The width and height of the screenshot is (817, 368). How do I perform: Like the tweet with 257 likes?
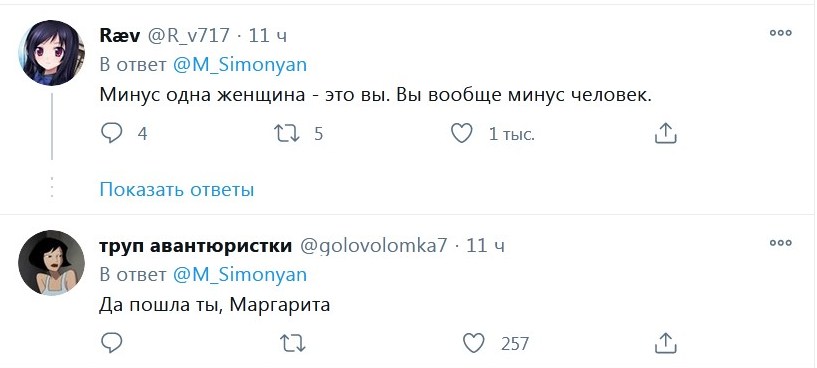pos(474,343)
